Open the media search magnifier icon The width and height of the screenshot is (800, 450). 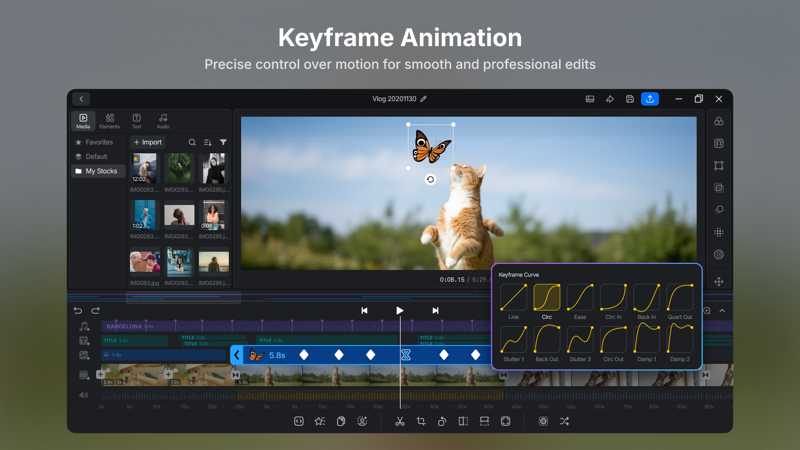(192, 142)
